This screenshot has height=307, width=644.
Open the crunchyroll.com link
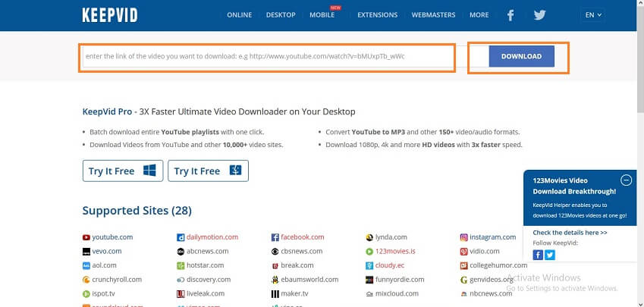click(117, 280)
